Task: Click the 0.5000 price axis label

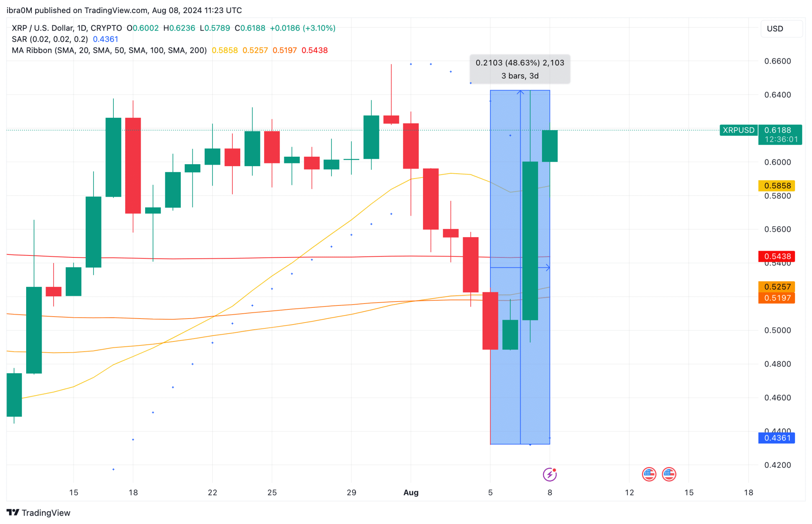Action: pos(778,330)
